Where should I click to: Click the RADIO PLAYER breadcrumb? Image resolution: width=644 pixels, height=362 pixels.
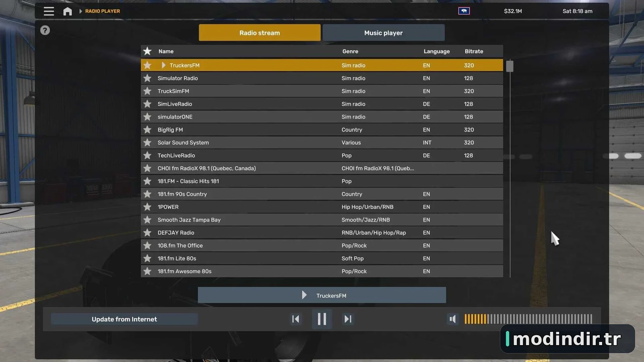pos(103,11)
